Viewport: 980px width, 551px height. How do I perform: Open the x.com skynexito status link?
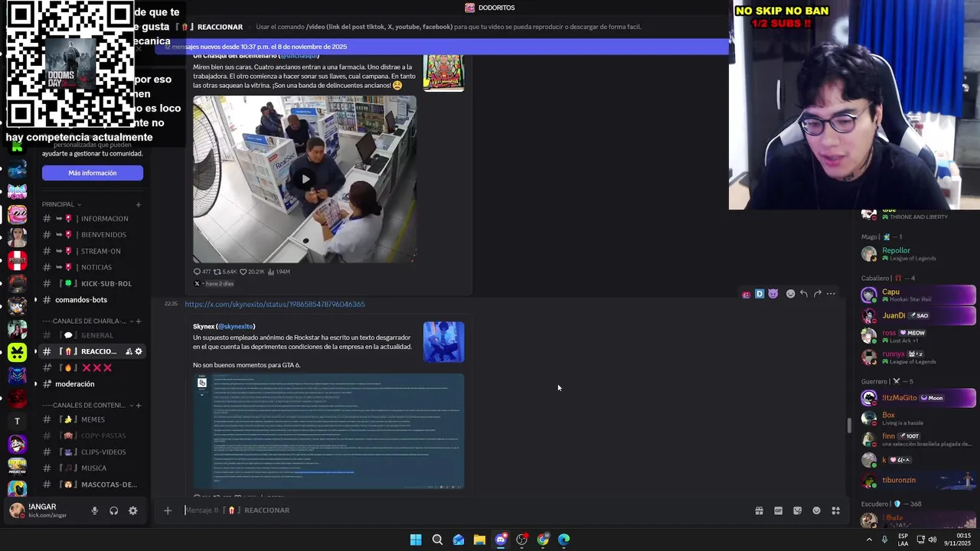click(x=275, y=305)
